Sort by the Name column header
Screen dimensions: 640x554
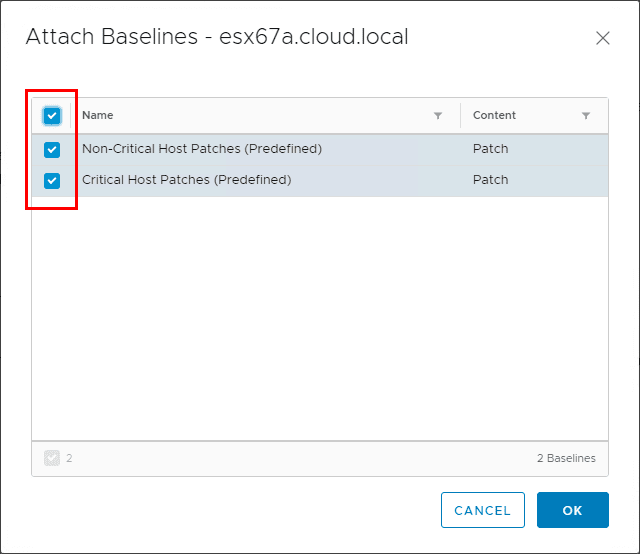[98, 116]
